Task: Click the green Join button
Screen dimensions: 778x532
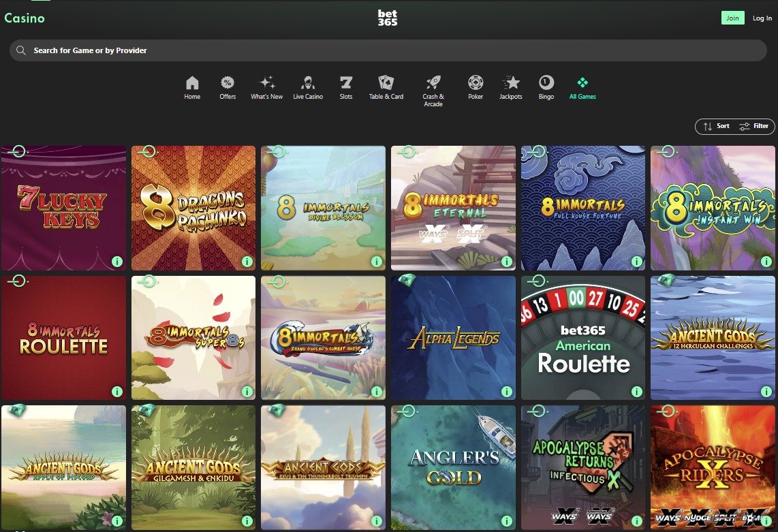Action: point(732,18)
